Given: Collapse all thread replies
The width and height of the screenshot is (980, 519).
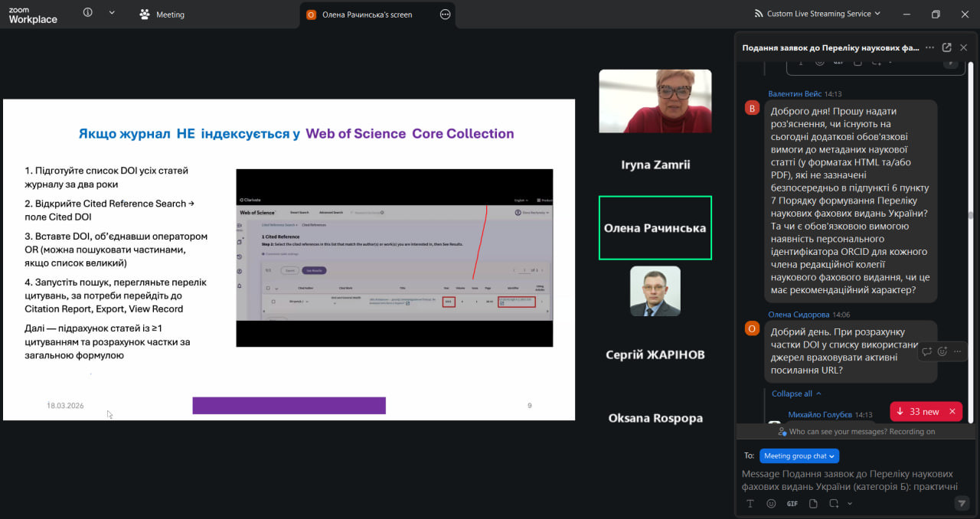Looking at the screenshot, I should (795, 393).
